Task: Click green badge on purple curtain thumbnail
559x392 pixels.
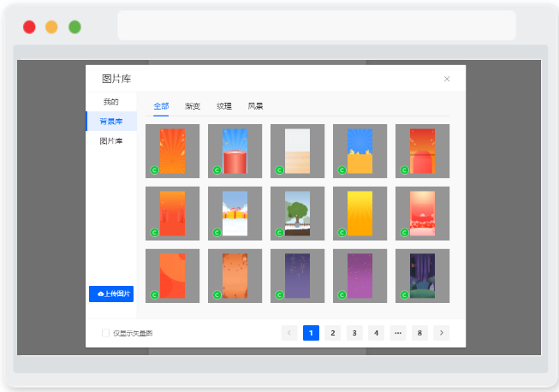Action: coord(404,295)
